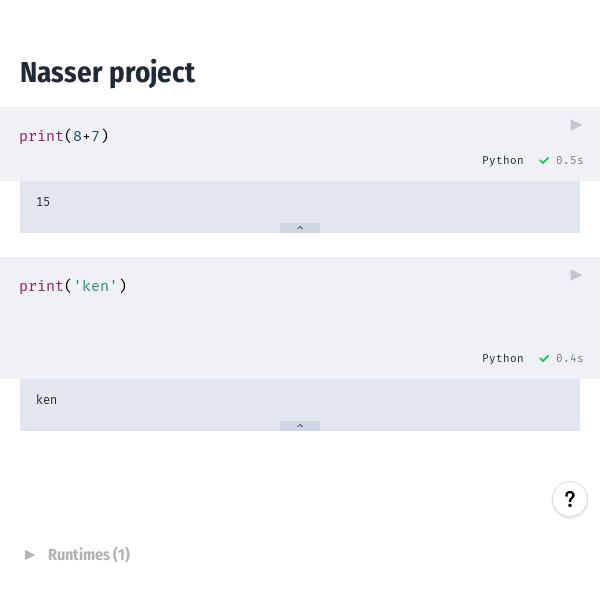The image size is (600, 600).
Task: Collapse the output showing ken
Action: [300, 426]
